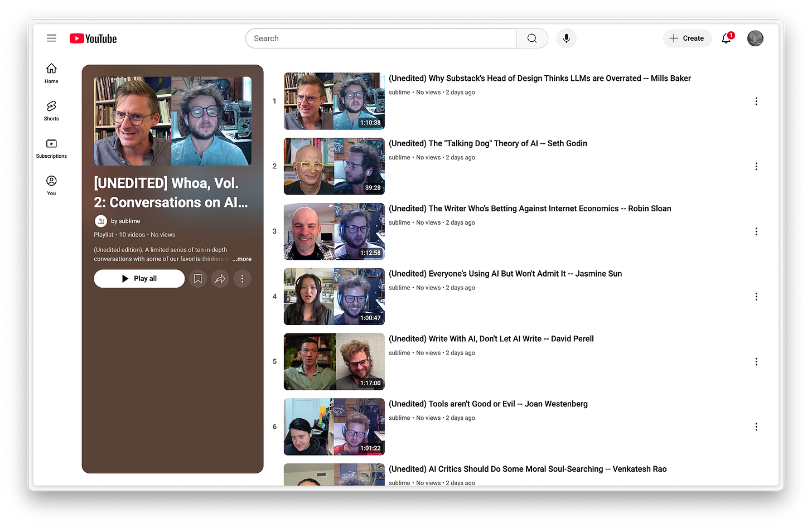Open options menu for Robin Sloan video
The height and width of the screenshot is (528, 812).
pyautogui.click(x=756, y=231)
